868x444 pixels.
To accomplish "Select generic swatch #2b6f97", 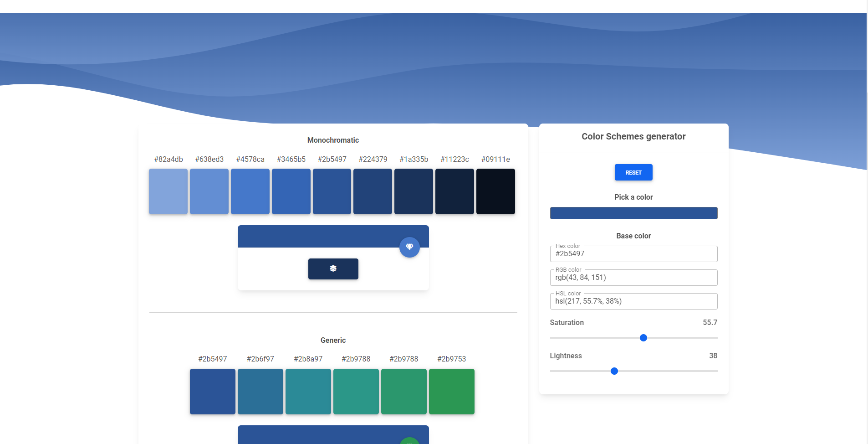I will coord(260,392).
